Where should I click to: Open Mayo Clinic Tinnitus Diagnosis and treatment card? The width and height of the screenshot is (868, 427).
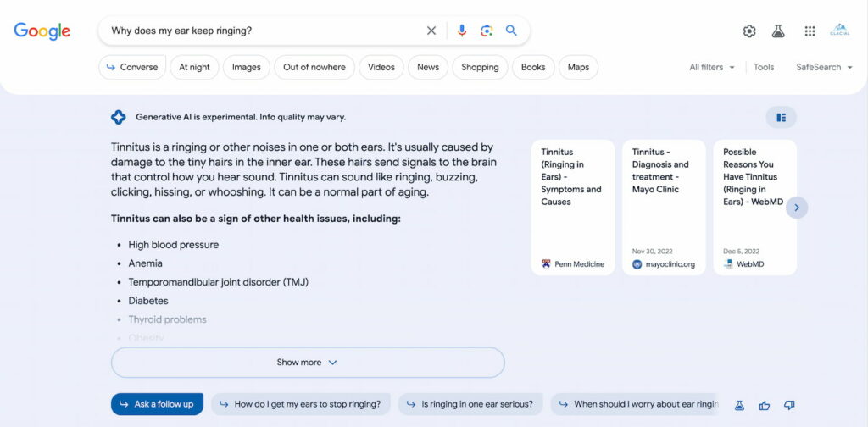point(664,208)
